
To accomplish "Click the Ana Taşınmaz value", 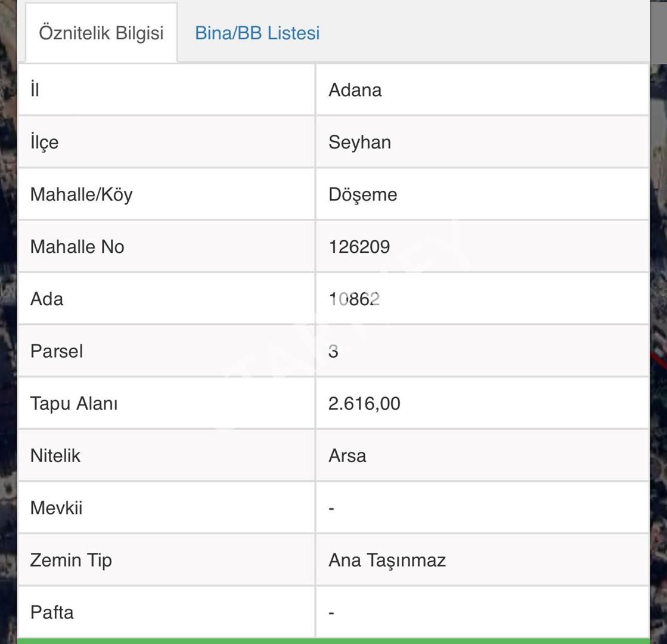I will point(387,560).
